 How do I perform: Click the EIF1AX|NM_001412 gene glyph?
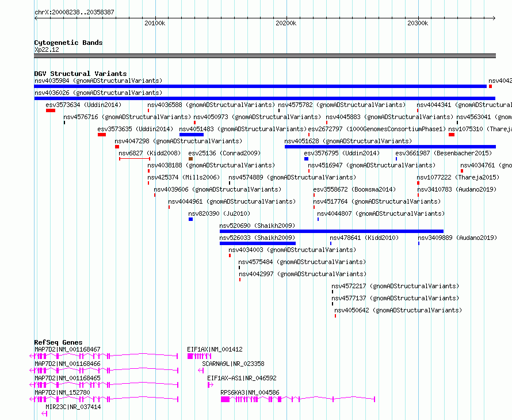[199, 356]
